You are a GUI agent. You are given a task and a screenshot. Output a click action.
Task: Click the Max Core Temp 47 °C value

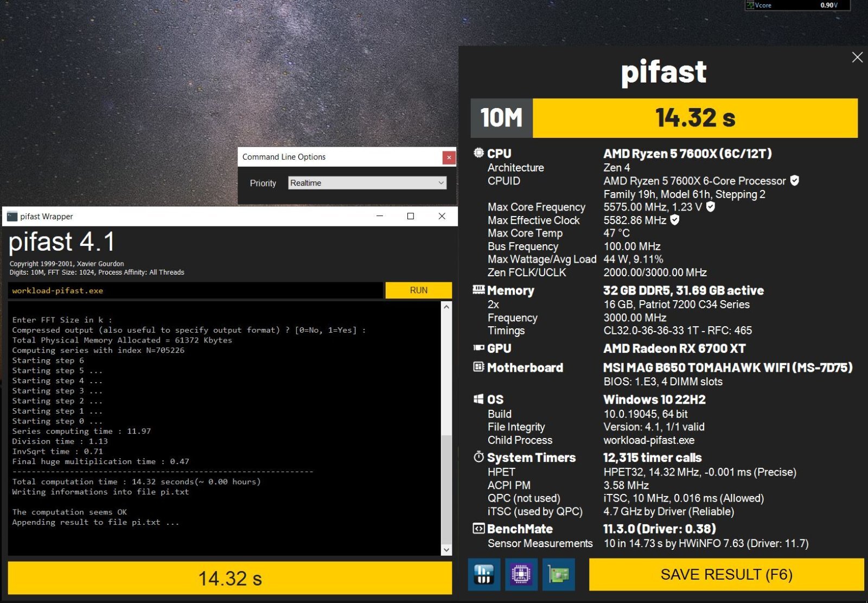coord(617,233)
